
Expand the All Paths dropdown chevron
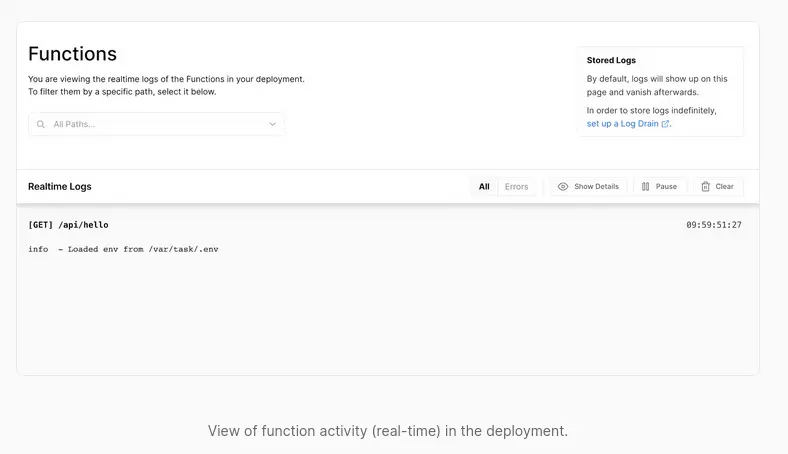(272, 124)
